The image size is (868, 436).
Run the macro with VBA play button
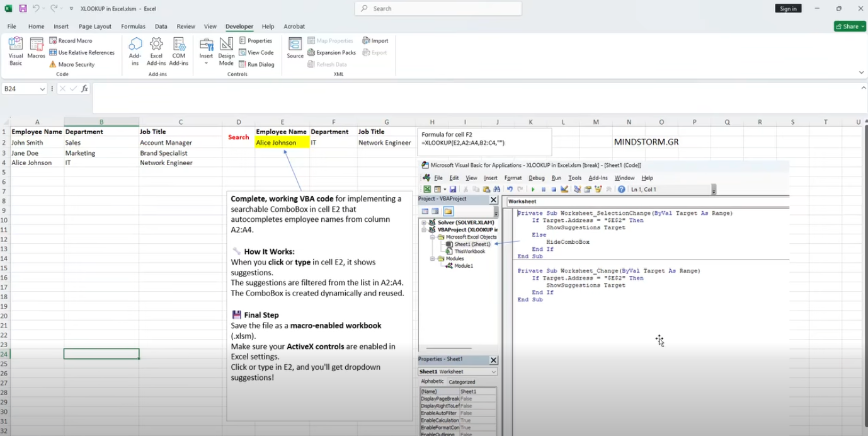point(533,189)
